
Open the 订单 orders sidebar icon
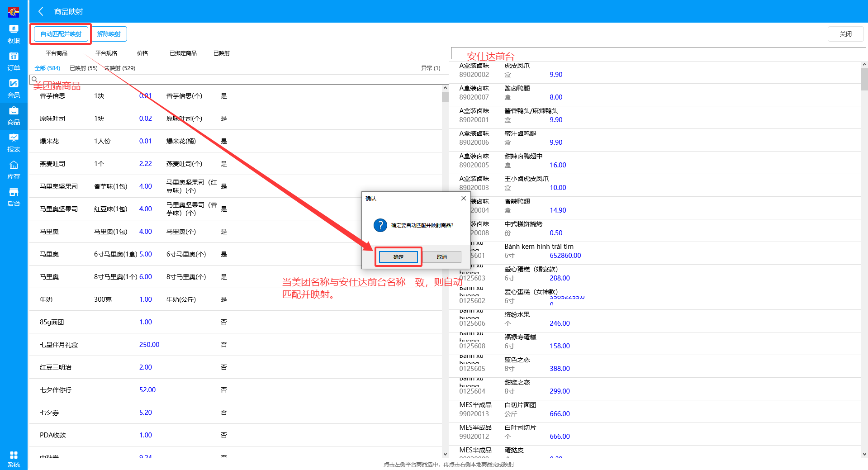click(14, 62)
